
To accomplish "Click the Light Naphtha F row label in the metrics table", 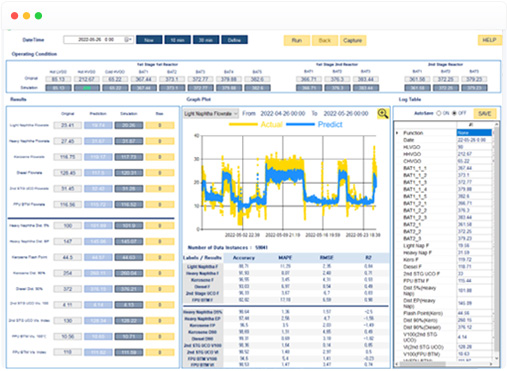I will click(x=203, y=267).
